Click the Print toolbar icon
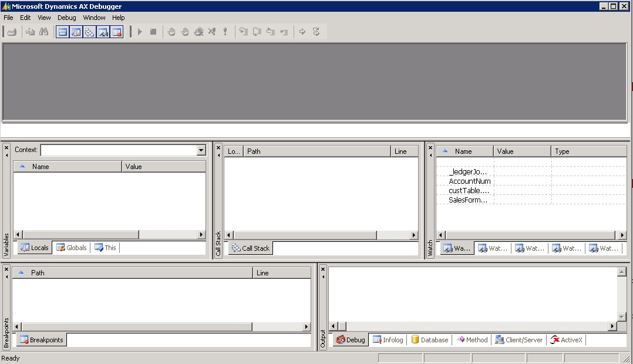Screen dimensions: 633x364 tap(12, 32)
